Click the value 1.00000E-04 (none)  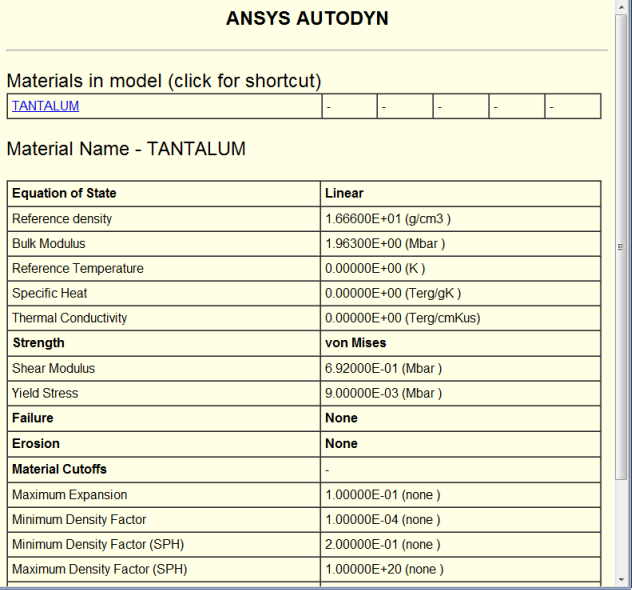click(383, 520)
